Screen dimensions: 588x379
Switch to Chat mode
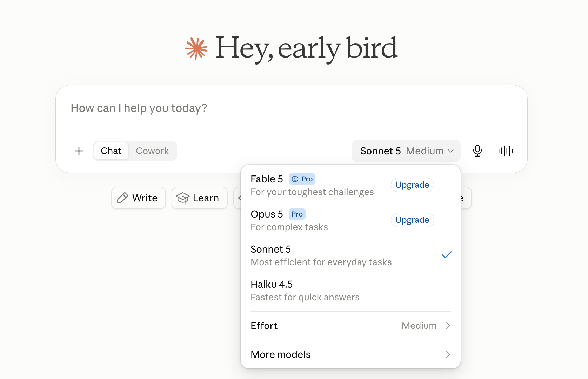tap(111, 151)
